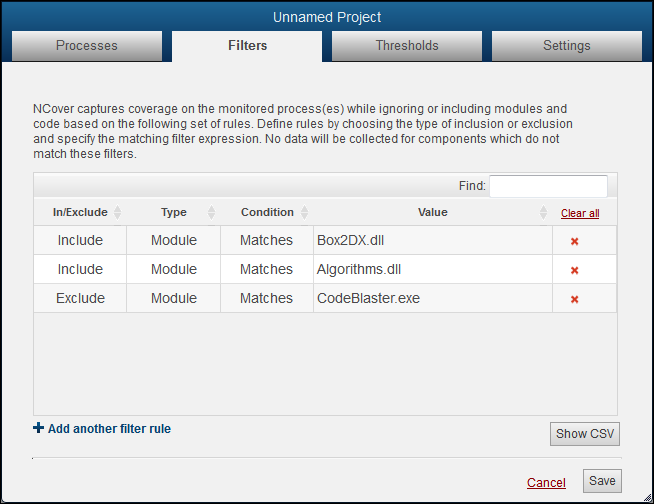
Task: Delete the CodeBlaster.exe exclude rule
Action: pos(574,299)
